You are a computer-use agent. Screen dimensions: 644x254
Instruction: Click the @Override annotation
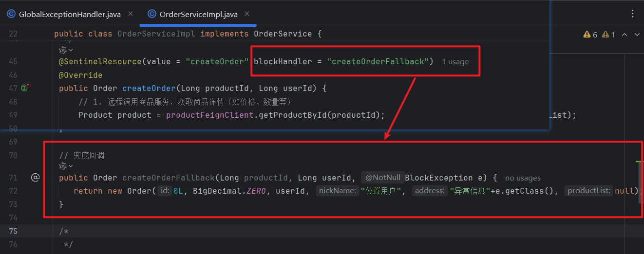click(x=81, y=75)
